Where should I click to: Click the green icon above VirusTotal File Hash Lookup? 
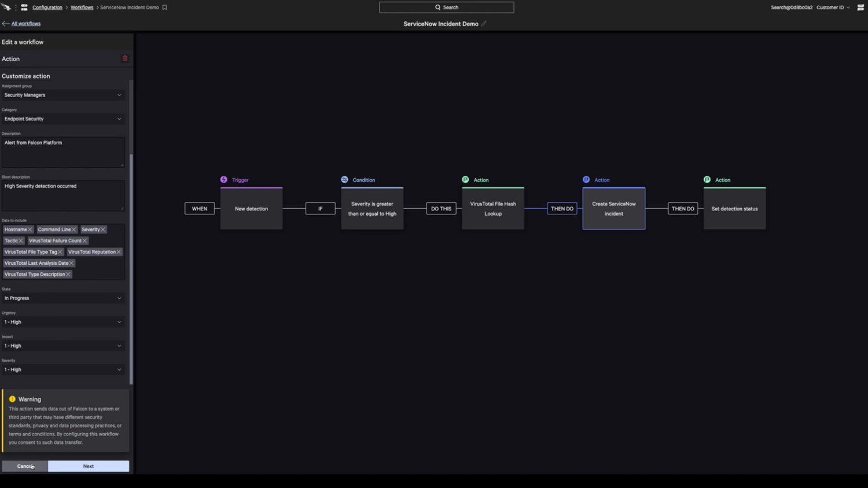(x=465, y=180)
